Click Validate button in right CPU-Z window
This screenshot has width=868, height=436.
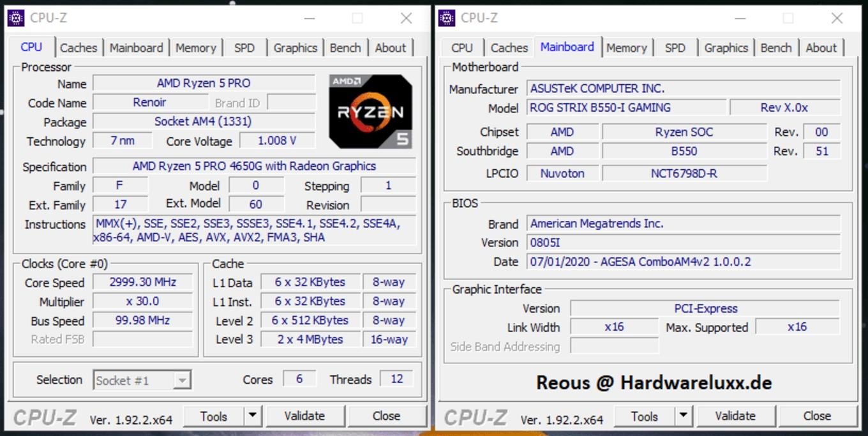pos(735,416)
